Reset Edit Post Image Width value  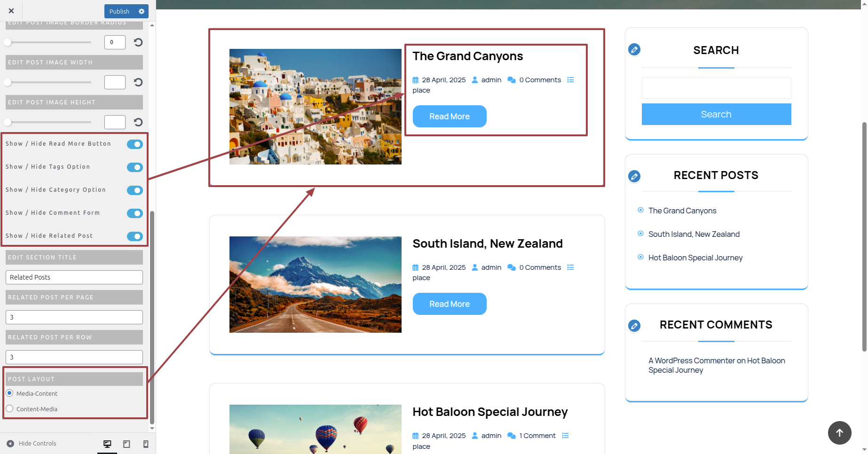pos(138,82)
